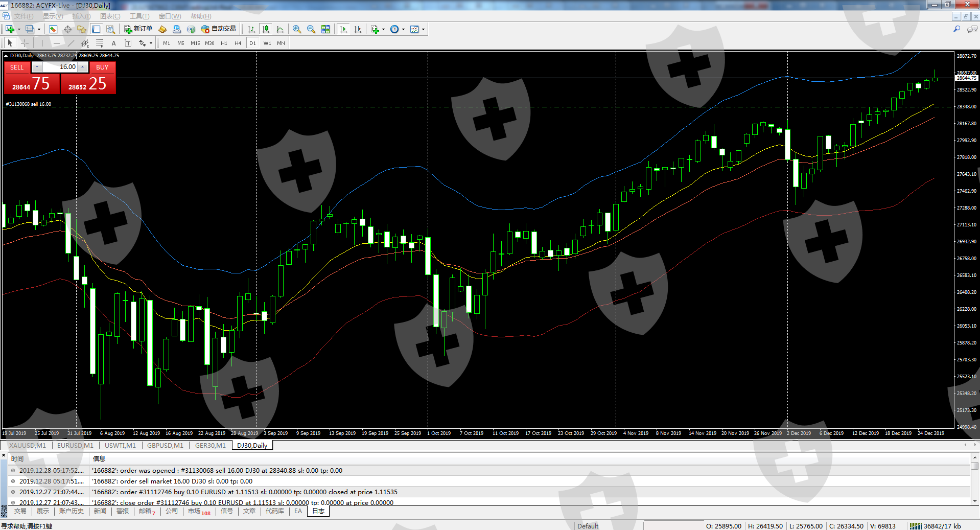Click the zoom out magnifier icon
Viewport: 980px width, 530px height.
pyautogui.click(x=311, y=29)
